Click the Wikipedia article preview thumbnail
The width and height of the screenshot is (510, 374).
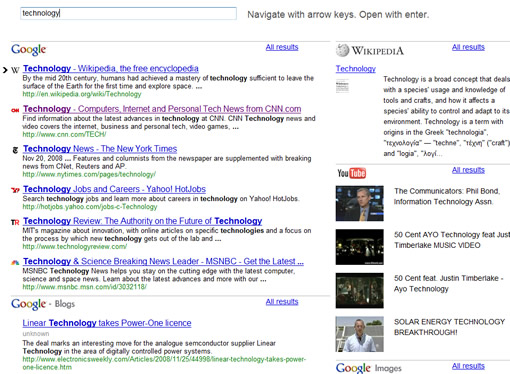[342, 86]
